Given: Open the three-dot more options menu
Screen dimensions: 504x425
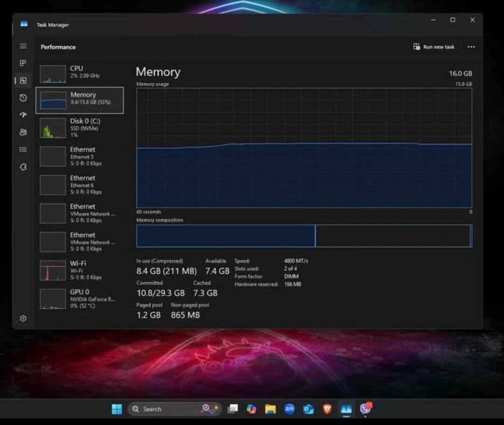Looking at the screenshot, I should pos(471,47).
